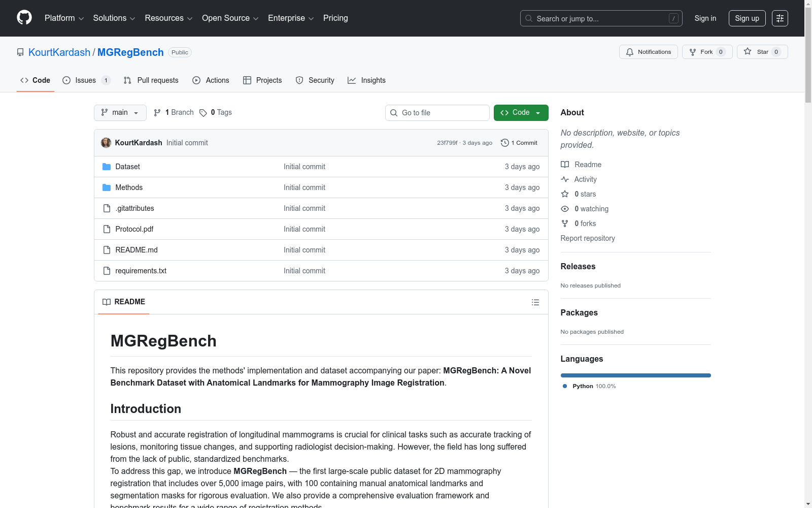Select the README tab header
Viewport: 812px width, 508px height.
click(x=124, y=302)
